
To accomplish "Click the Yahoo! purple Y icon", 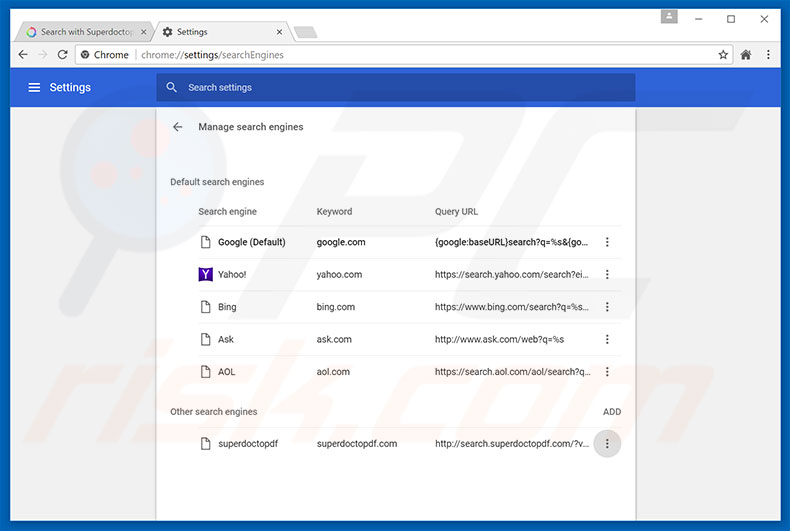I will (x=206, y=275).
